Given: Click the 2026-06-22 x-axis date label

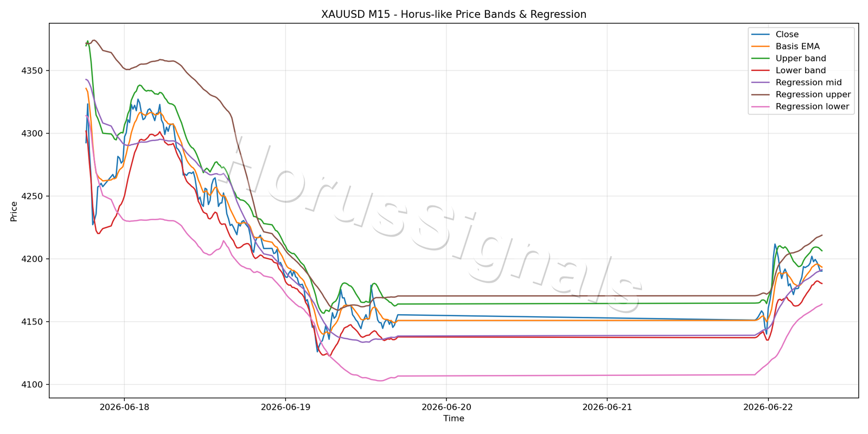Looking at the screenshot, I should (768, 407).
